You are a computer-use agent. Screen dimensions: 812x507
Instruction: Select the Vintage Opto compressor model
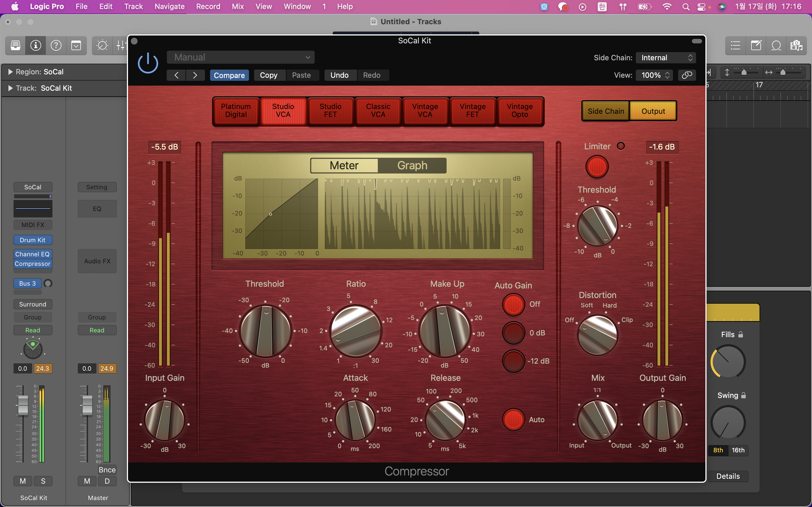pyautogui.click(x=520, y=111)
